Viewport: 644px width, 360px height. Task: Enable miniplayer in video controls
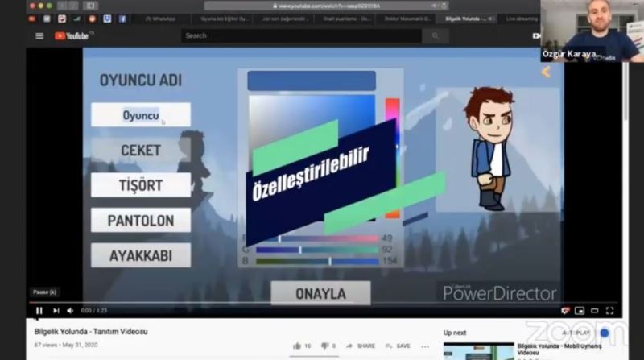pyautogui.click(x=580, y=310)
